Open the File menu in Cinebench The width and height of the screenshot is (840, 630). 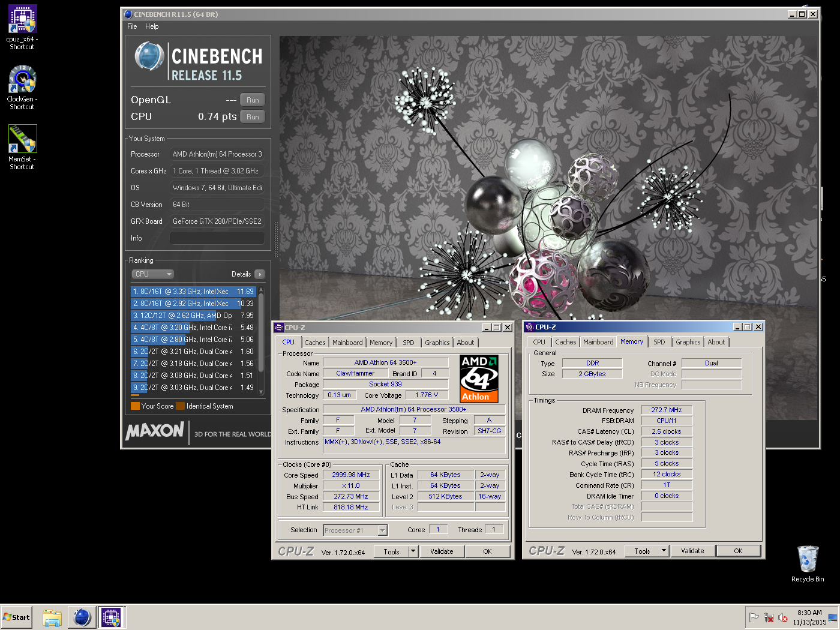(x=132, y=26)
